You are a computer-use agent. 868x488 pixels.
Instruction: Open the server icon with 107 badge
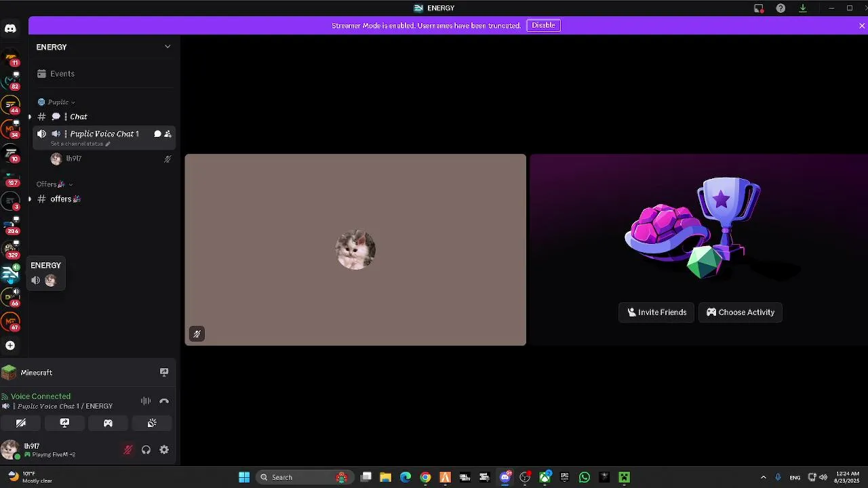pyautogui.click(x=10, y=178)
